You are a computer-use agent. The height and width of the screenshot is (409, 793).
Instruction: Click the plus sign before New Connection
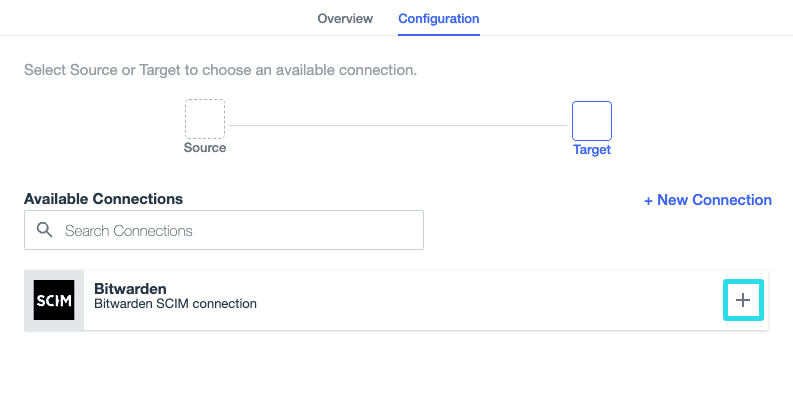pyautogui.click(x=649, y=200)
